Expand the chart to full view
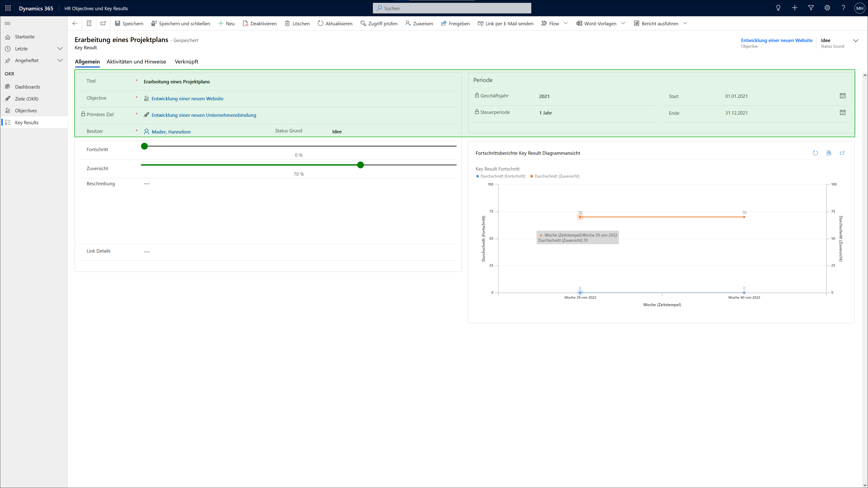The width and height of the screenshot is (868, 488). click(x=842, y=153)
